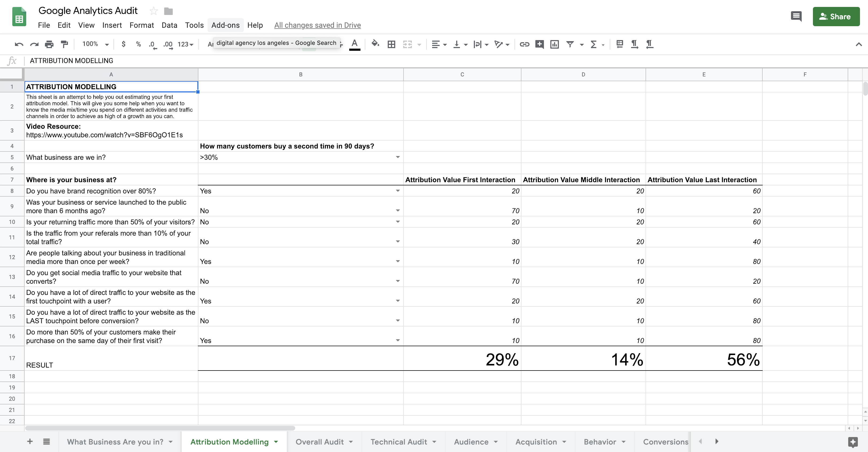The image size is (868, 452).
Task: Select the 56% result cell
Action: pos(704,359)
